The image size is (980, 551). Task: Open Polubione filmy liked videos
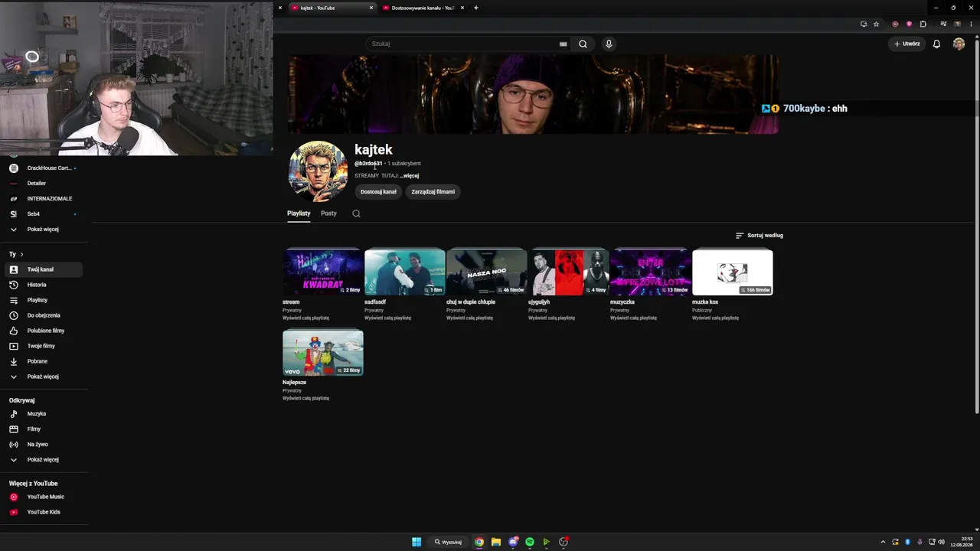44,331
